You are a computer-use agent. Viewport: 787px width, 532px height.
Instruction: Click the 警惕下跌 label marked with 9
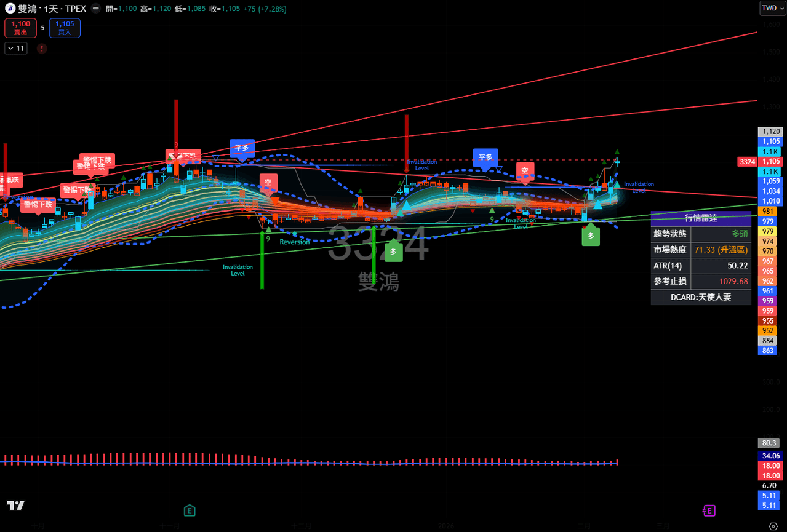[182, 156]
